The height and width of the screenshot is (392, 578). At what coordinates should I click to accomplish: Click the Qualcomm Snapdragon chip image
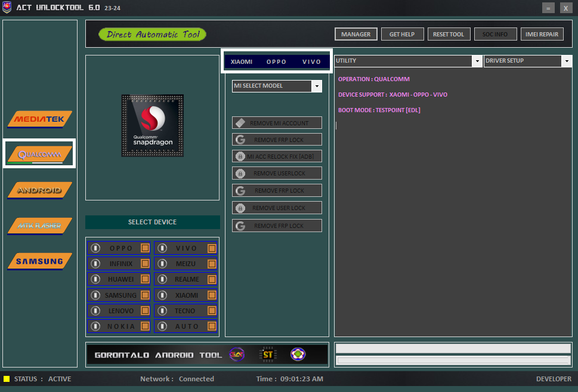pyautogui.click(x=153, y=125)
